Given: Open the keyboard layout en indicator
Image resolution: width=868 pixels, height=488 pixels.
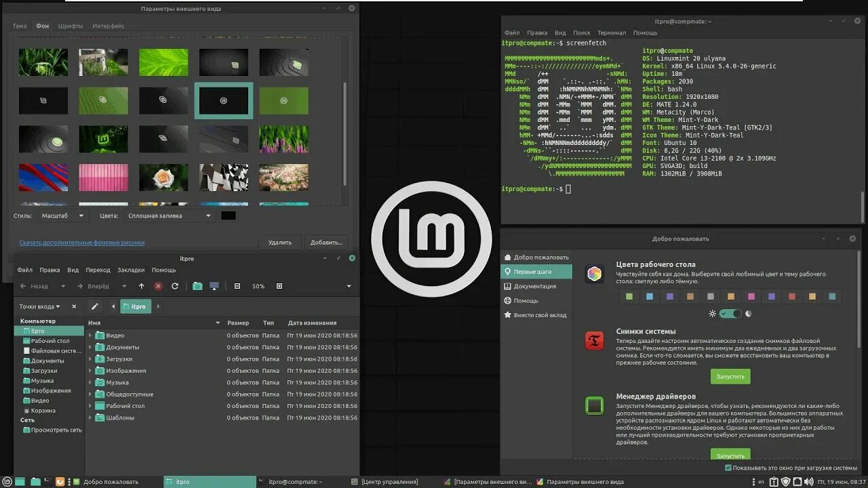Looking at the screenshot, I should [761, 482].
